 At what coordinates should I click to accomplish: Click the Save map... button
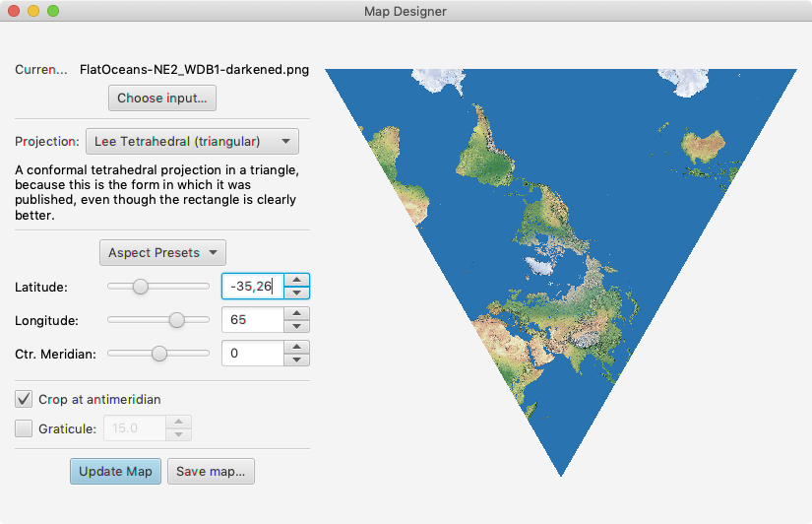pyautogui.click(x=211, y=471)
